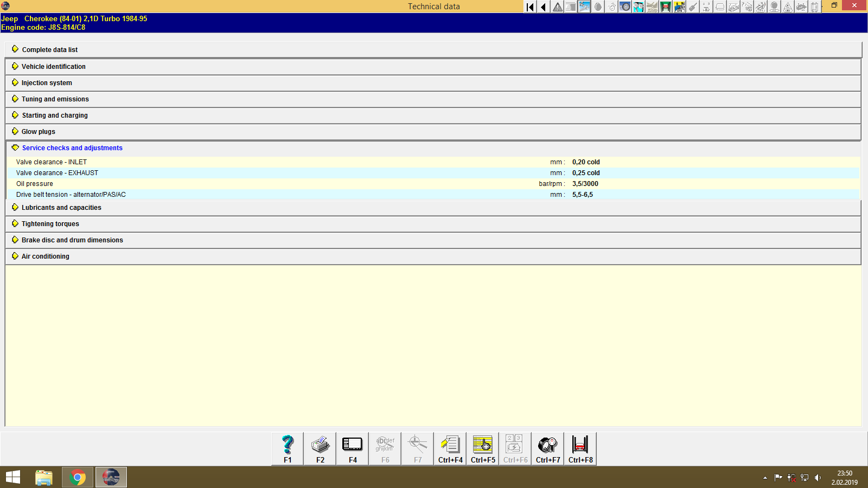
Task: Open the Injection system data
Action: tap(47, 82)
